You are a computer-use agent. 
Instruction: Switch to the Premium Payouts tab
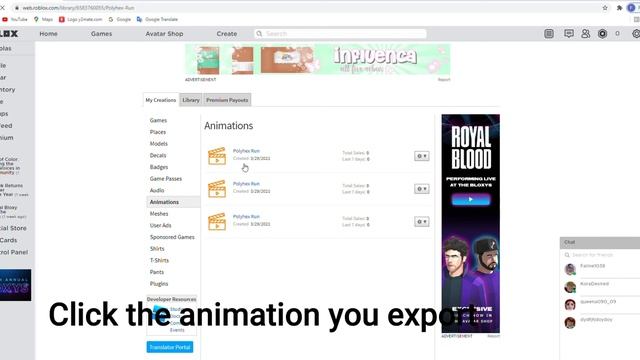pos(227,100)
